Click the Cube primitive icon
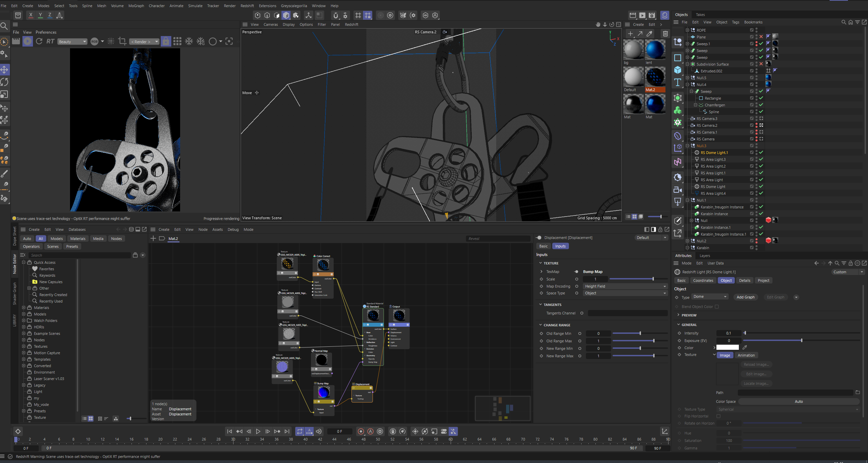The width and height of the screenshot is (868, 463). click(x=678, y=70)
